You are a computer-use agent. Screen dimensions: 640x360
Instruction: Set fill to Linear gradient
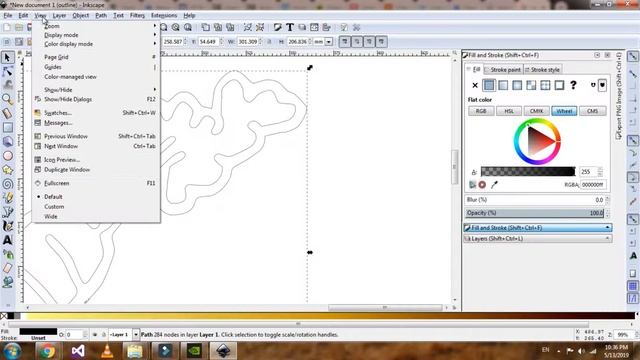(503, 85)
